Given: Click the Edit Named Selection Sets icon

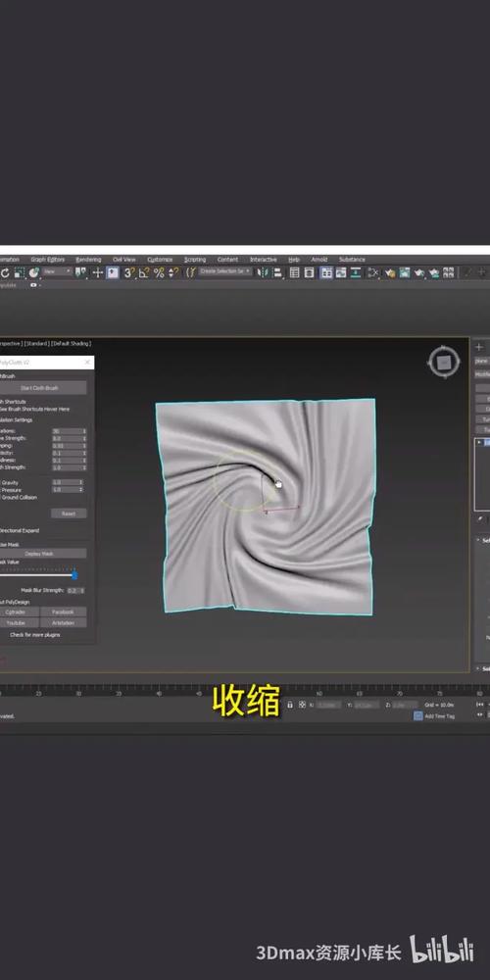Looking at the screenshot, I should pyautogui.click(x=191, y=272).
